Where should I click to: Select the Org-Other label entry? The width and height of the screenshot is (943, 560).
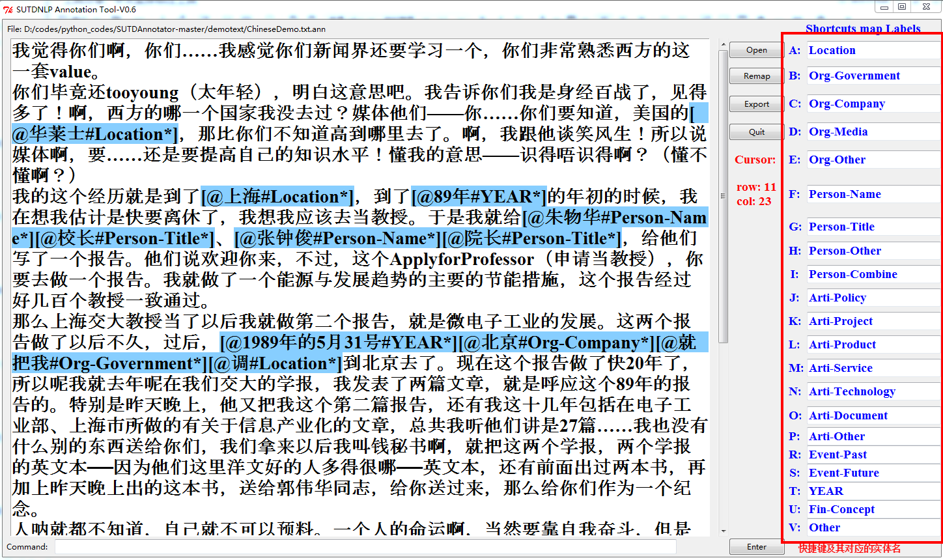click(x=874, y=160)
